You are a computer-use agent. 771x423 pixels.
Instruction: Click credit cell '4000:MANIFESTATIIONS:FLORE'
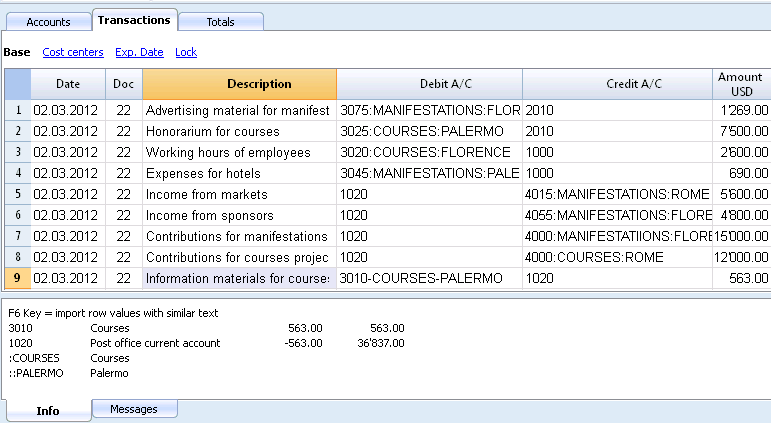(x=617, y=236)
